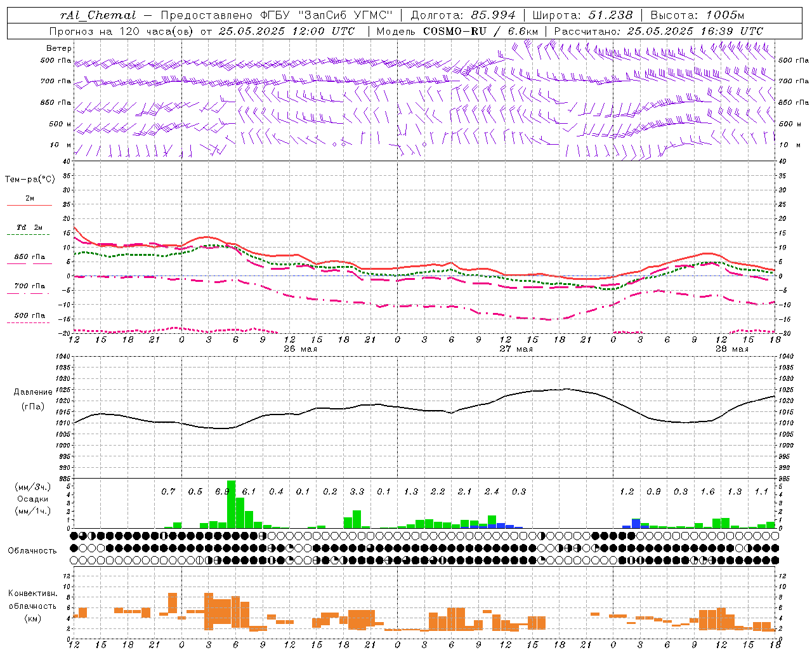Click the 27 мая date label
This screenshot has width=812, height=650.
(x=516, y=349)
